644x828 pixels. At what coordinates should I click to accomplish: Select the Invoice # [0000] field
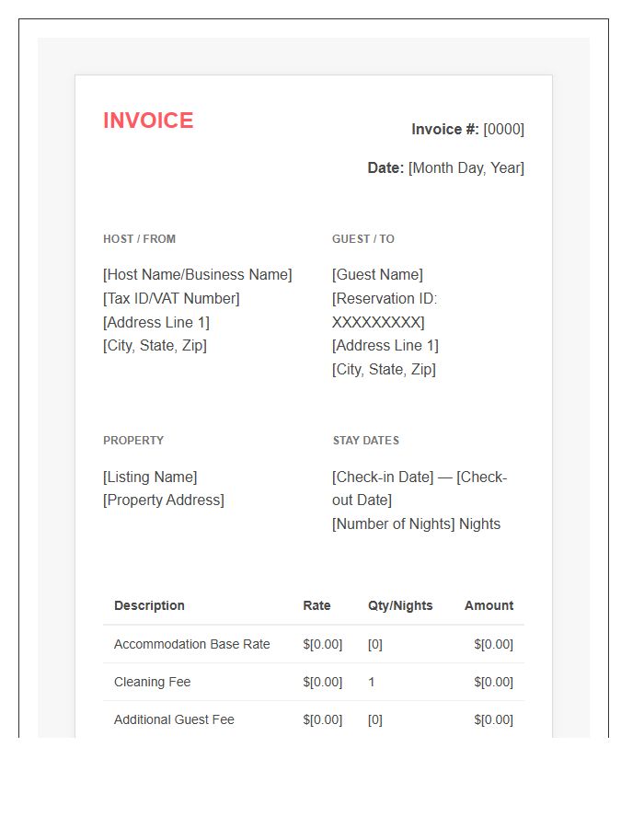coord(467,130)
